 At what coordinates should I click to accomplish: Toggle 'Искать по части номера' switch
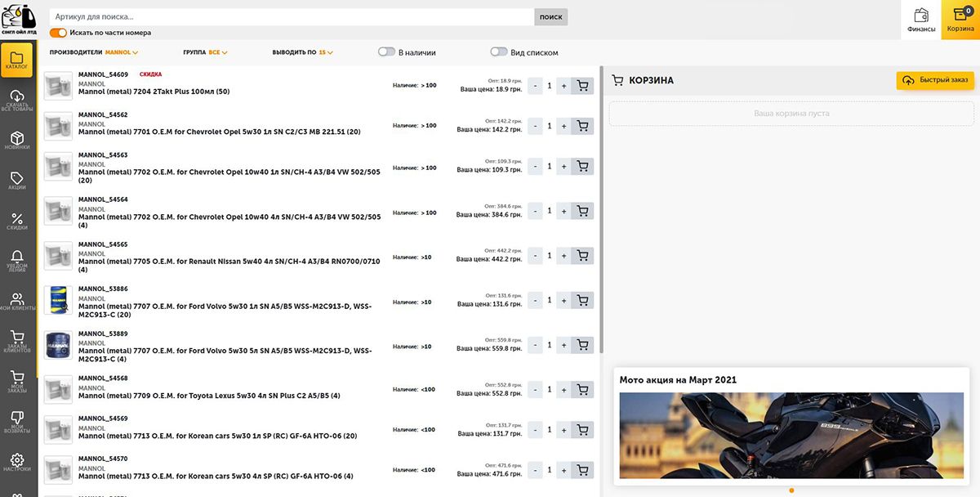click(x=58, y=33)
